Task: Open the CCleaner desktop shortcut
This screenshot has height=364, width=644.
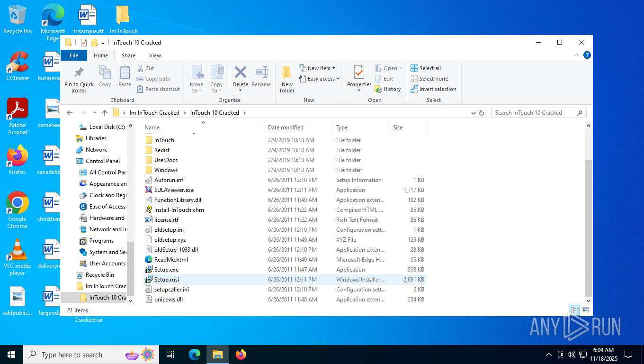Action: click(x=18, y=66)
